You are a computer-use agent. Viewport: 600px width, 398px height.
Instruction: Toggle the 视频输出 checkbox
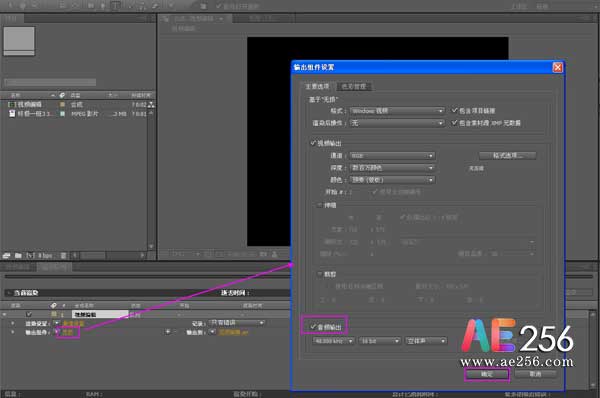[313, 143]
